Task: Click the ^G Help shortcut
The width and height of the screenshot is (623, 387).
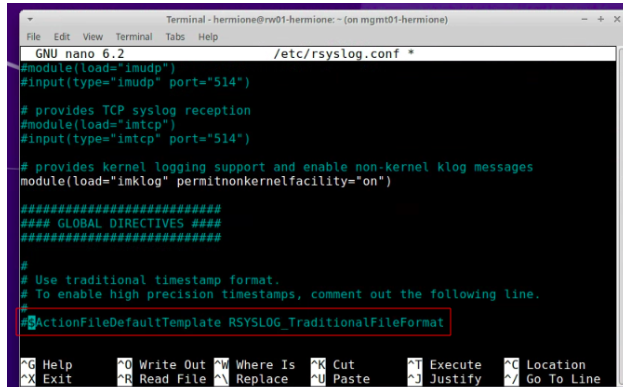Action: pyautogui.click(x=47, y=364)
